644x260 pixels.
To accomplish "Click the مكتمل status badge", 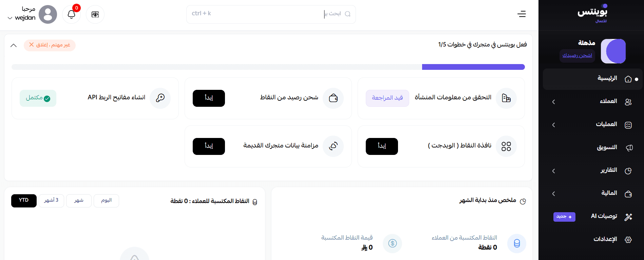I will (x=38, y=98).
